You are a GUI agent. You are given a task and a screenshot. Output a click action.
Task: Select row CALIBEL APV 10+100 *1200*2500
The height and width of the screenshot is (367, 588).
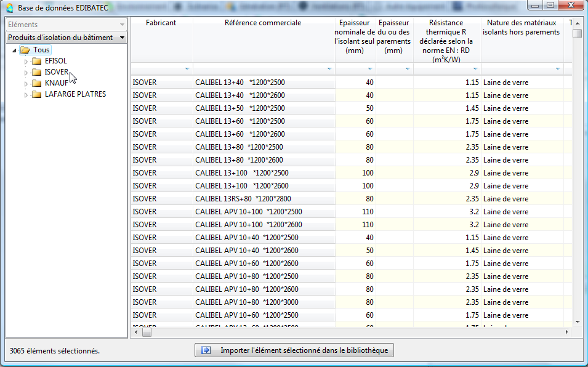pos(352,212)
